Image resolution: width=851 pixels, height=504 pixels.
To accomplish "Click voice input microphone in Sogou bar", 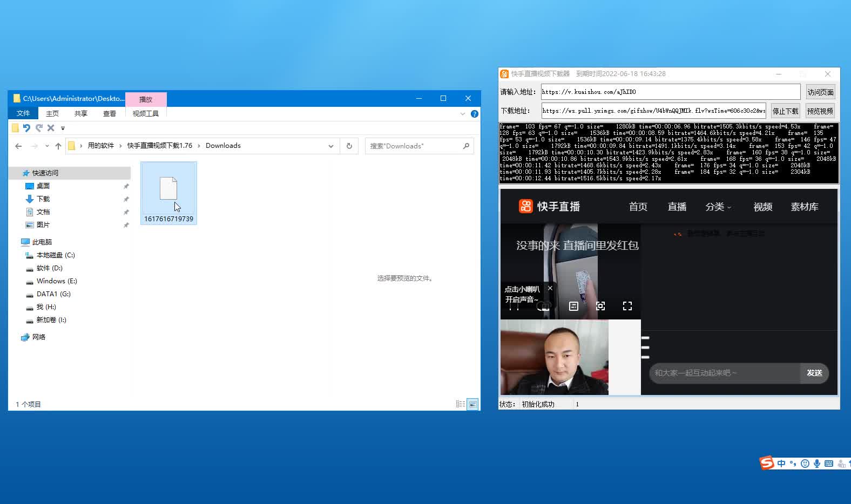I will [817, 464].
